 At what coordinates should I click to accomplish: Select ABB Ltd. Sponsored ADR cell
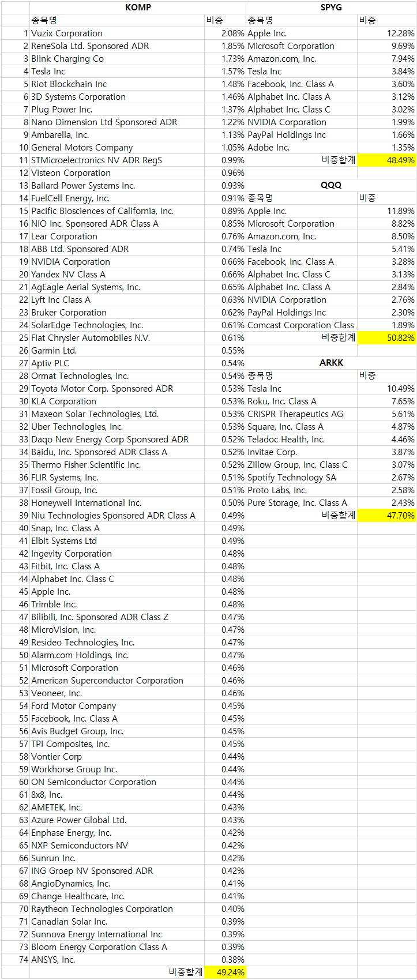click(x=117, y=249)
